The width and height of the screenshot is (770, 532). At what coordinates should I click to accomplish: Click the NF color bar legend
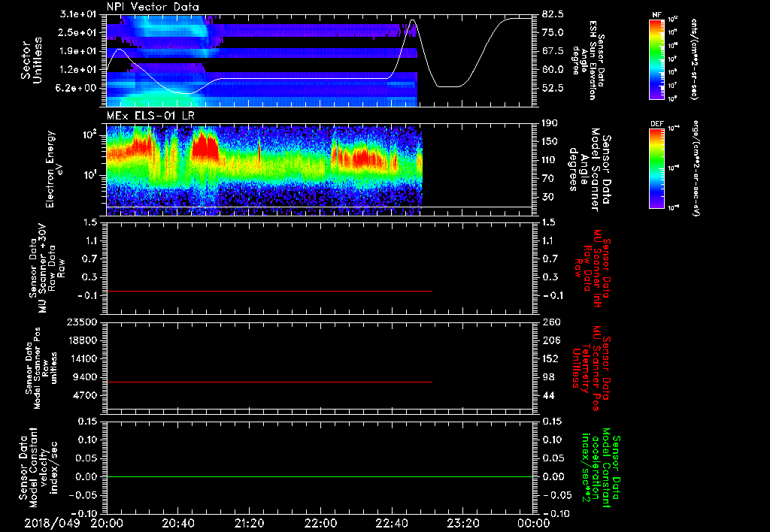(656, 59)
